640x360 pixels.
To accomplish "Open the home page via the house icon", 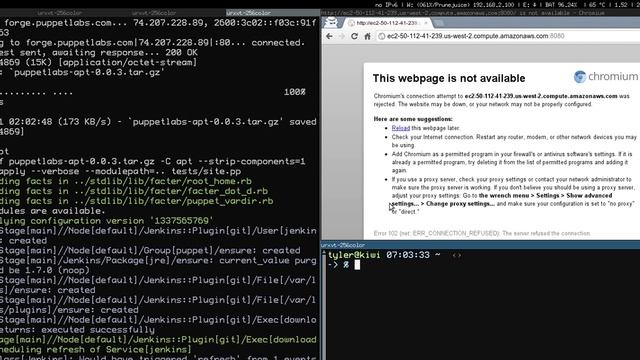I will (367, 36).
